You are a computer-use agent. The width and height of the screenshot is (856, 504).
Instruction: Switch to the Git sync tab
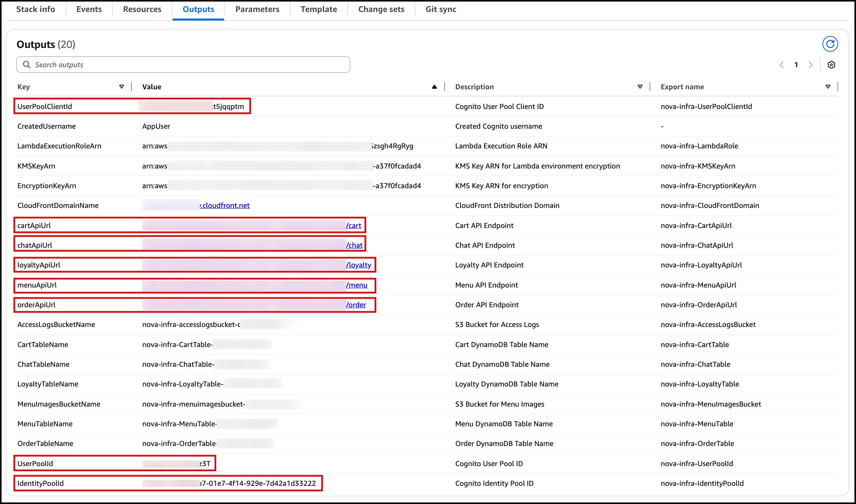click(x=441, y=9)
